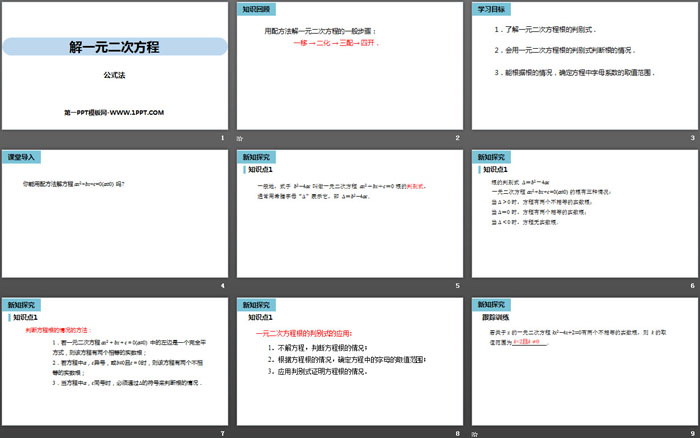Click animation star icon under slide 2
Image resolution: width=700 pixels, height=438 pixels.
coord(239,138)
